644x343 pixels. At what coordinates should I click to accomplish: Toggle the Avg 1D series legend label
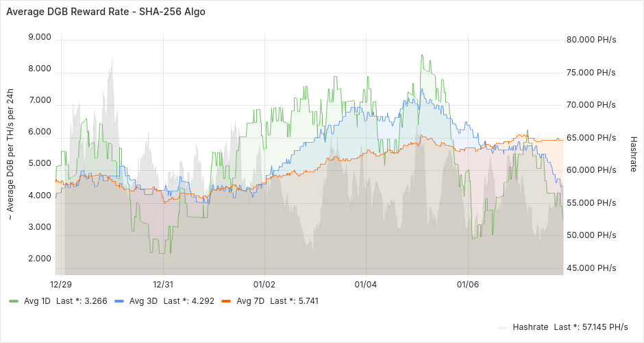[x=38, y=301]
